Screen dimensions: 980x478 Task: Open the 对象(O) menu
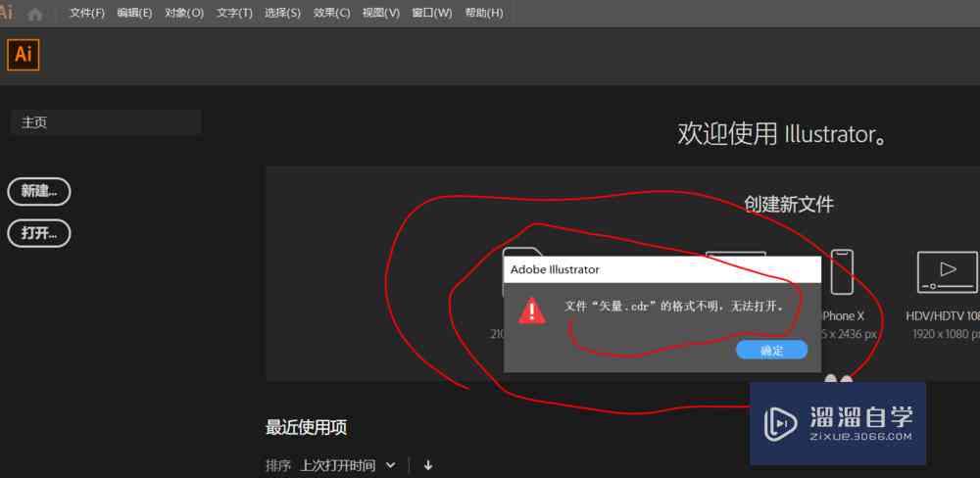pos(184,13)
